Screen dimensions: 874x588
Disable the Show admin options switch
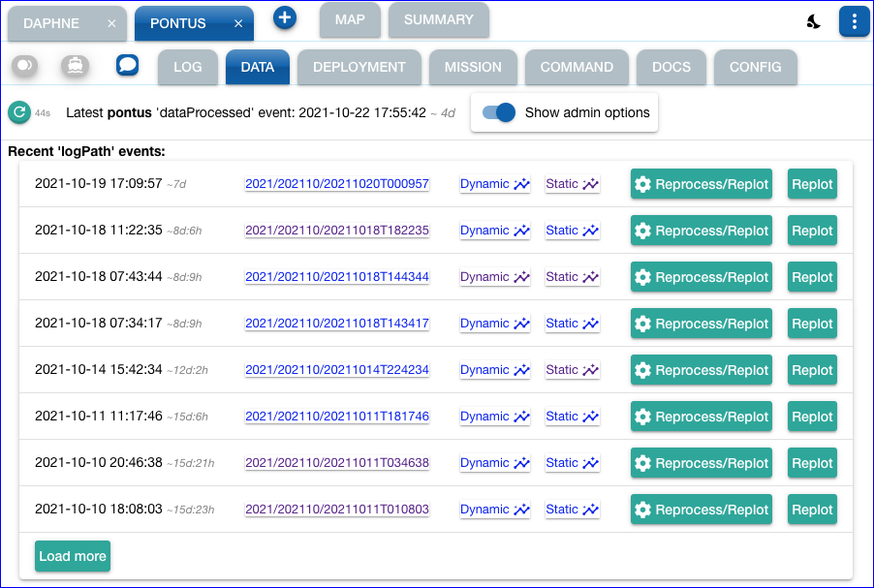(x=499, y=112)
